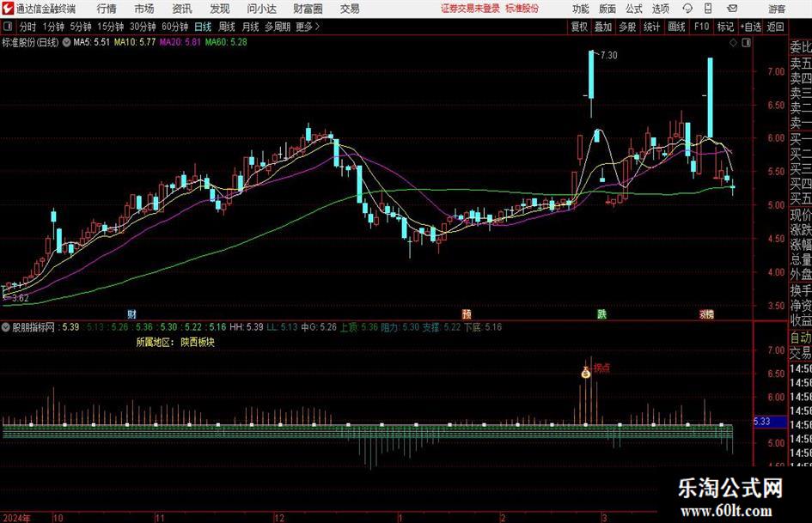This screenshot has width=812, height=523.
Task: Click the mobile phone icon in top bar
Action: click(708, 9)
